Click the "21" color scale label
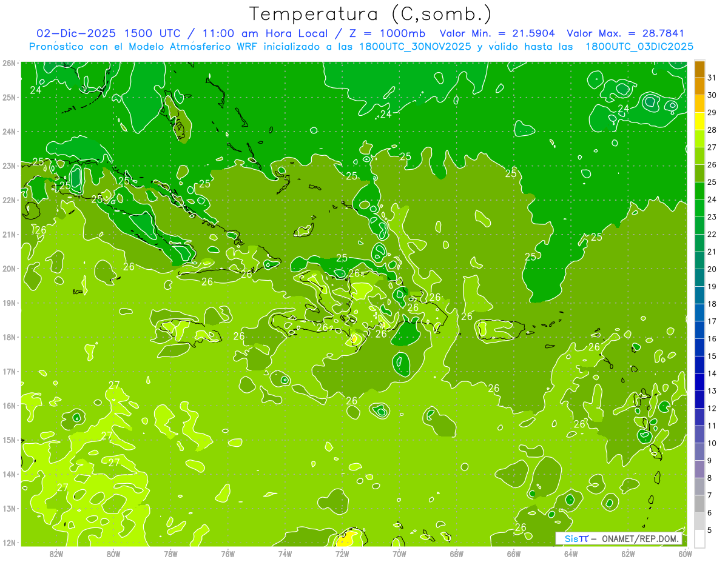The image size is (728, 562). 712,252
